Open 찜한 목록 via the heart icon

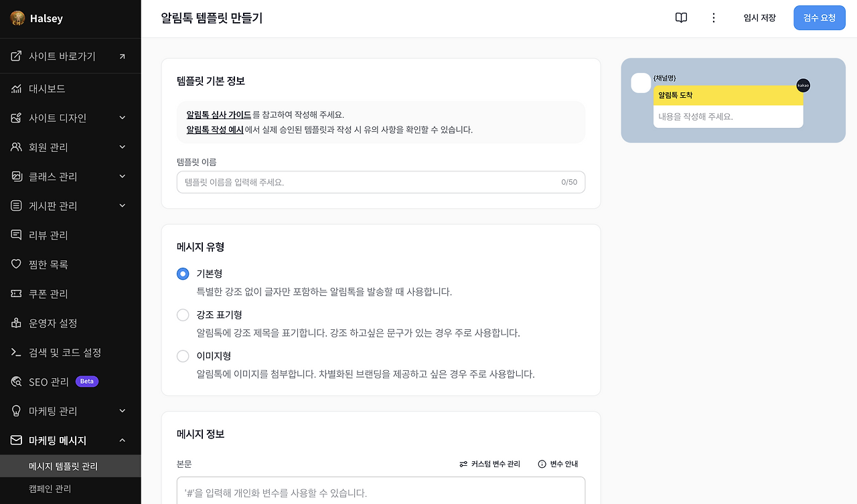pos(16,264)
